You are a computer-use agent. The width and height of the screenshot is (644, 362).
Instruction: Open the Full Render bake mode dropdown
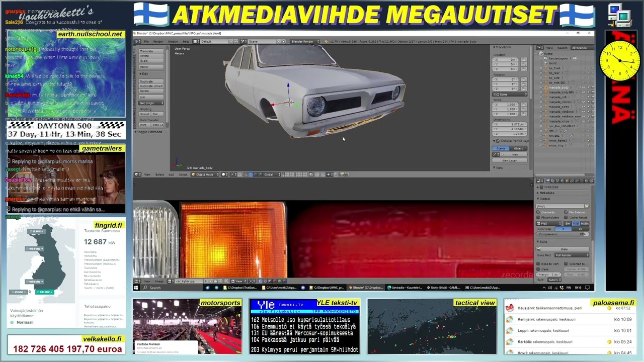[571, 255]
